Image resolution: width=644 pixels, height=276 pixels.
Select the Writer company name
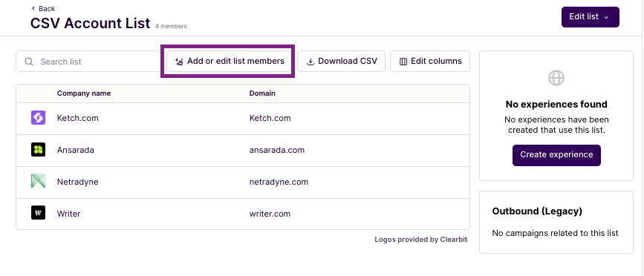(x=68, y=214)
